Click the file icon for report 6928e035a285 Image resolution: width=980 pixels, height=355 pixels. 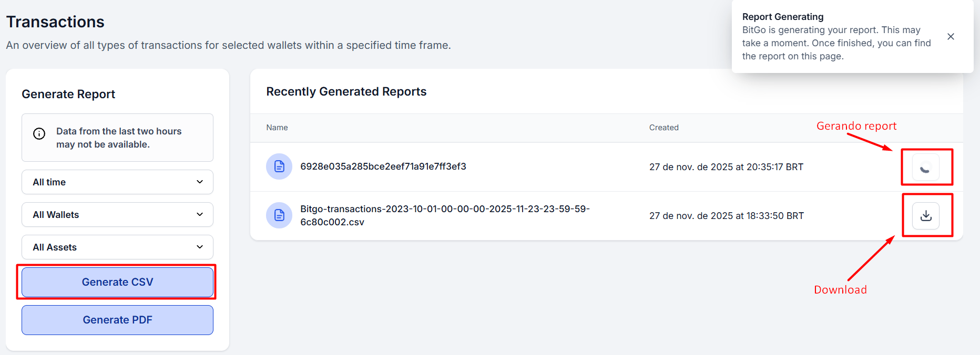tap(279, 166)
